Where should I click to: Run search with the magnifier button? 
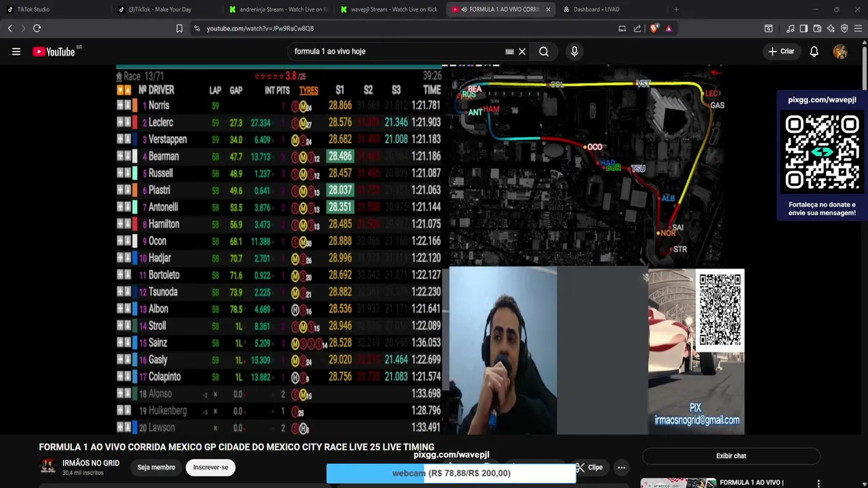pyautogui.click(x=544, y=52)
